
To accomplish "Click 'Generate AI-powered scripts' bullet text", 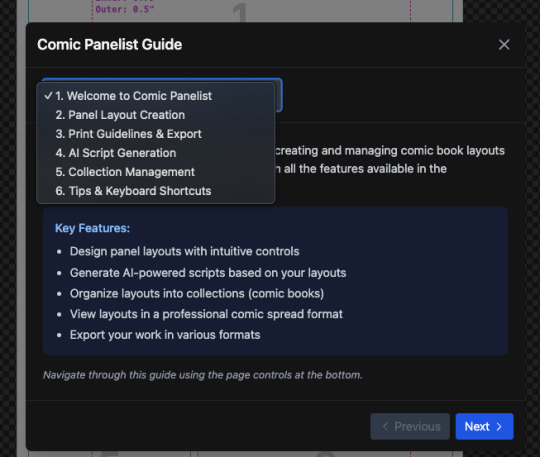I will 208,273.
